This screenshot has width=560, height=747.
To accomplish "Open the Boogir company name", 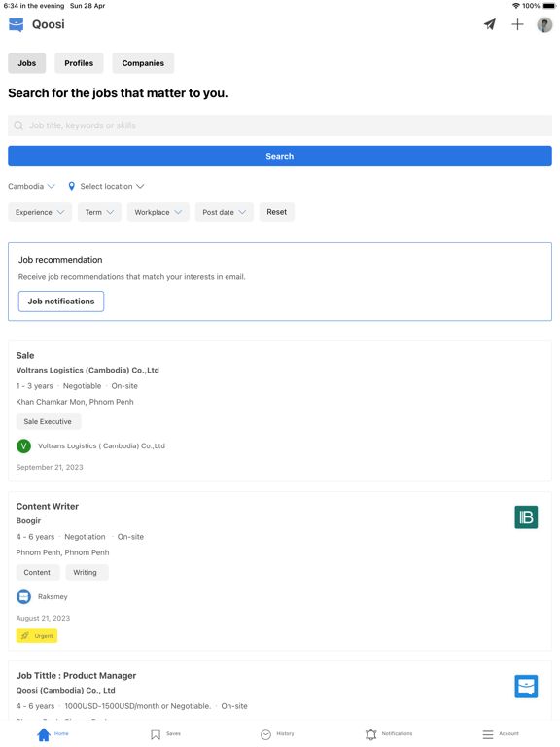I will pos(28,521).
